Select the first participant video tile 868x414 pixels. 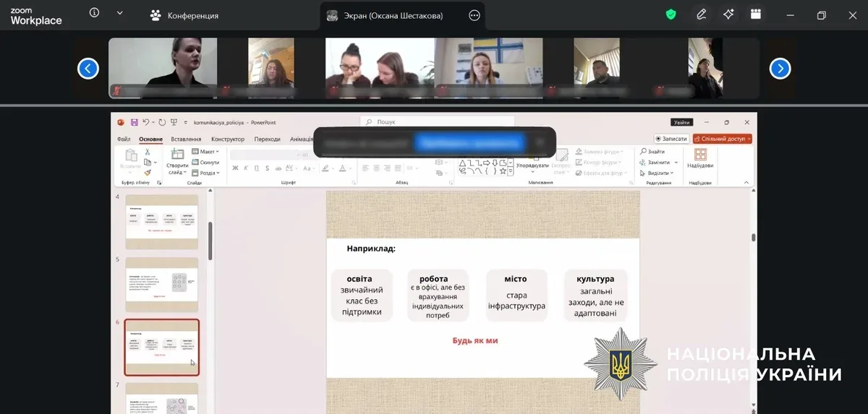coord(162,68)
